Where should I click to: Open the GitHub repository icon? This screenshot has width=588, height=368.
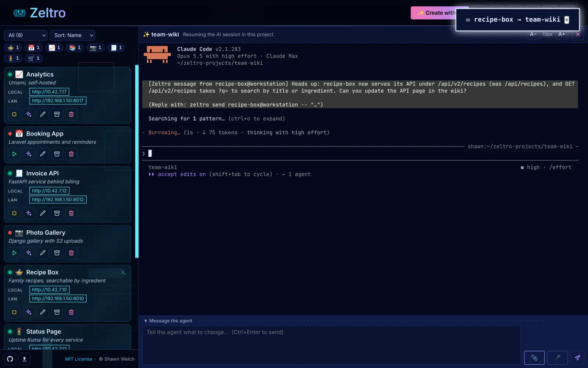click(10, 359)
